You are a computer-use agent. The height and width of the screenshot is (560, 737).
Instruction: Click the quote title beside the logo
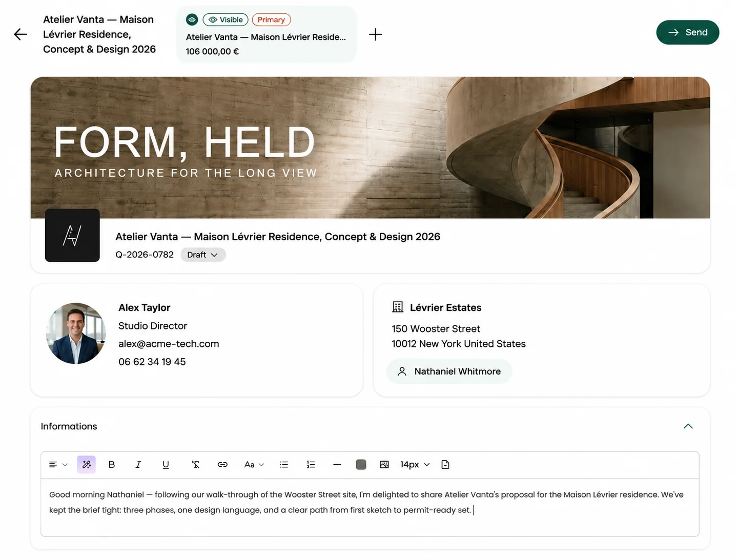click(278, 237)
